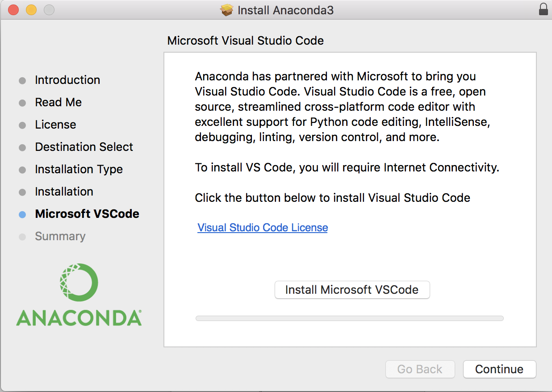Select the Destination Select step
Image resolution: width=552 pixels, height=392 pixels.
click(x=84, y=147)
